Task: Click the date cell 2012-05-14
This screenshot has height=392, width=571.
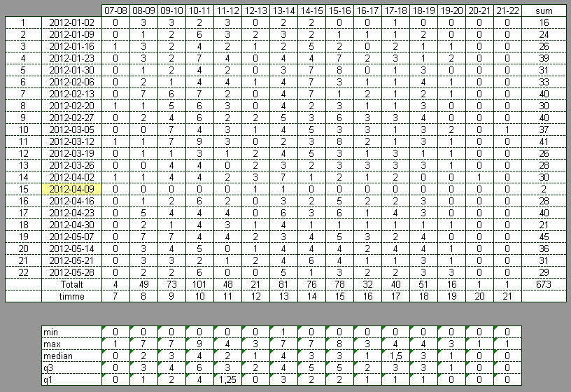Action: [72, 248]
